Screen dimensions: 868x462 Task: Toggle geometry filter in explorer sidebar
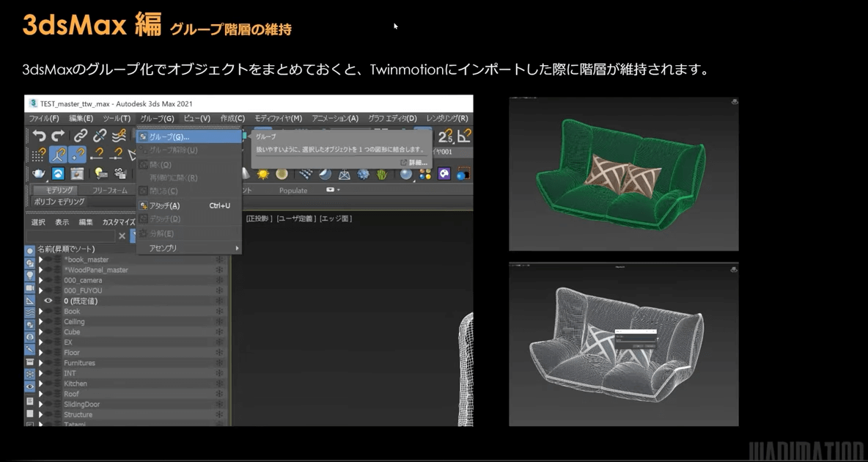click(30, 251)
